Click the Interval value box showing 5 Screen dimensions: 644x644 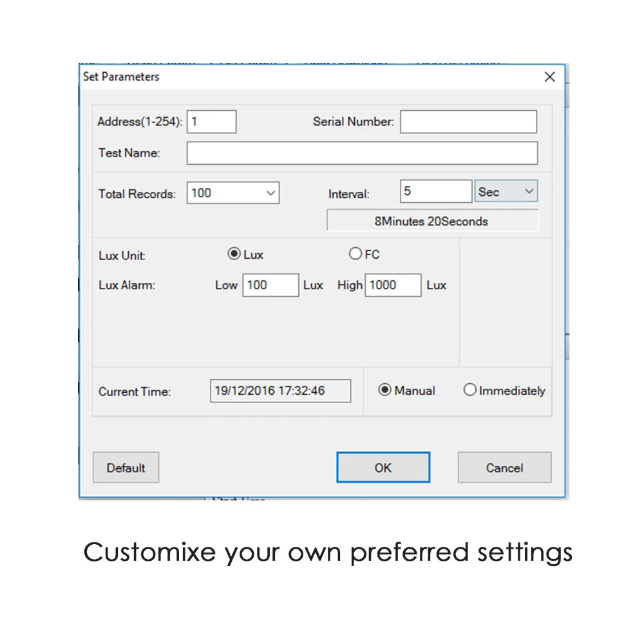[436, 191]
